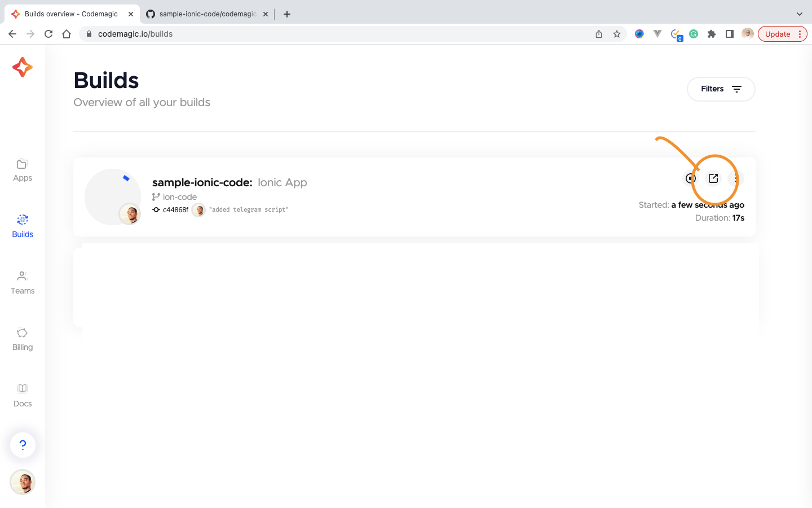Click the colorful circular extension icon
The height and width of the screenshot is (508, 812).
tap(639, 34)
